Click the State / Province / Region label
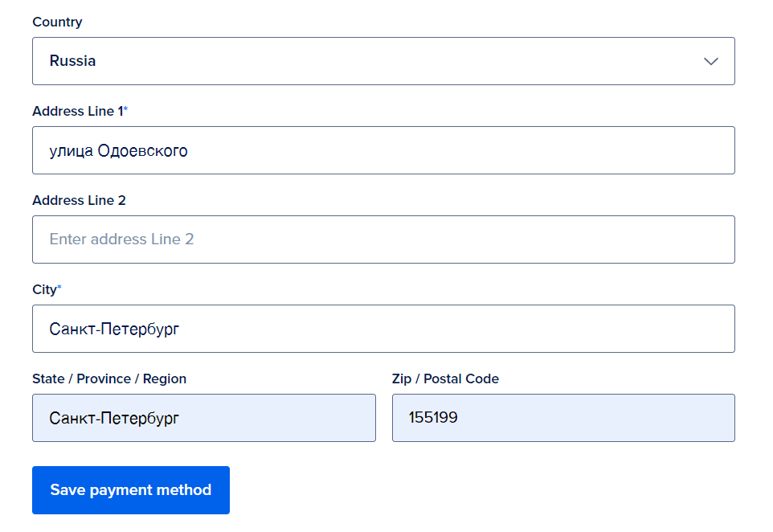The image size is (773, 532). [x=109, y=379]
